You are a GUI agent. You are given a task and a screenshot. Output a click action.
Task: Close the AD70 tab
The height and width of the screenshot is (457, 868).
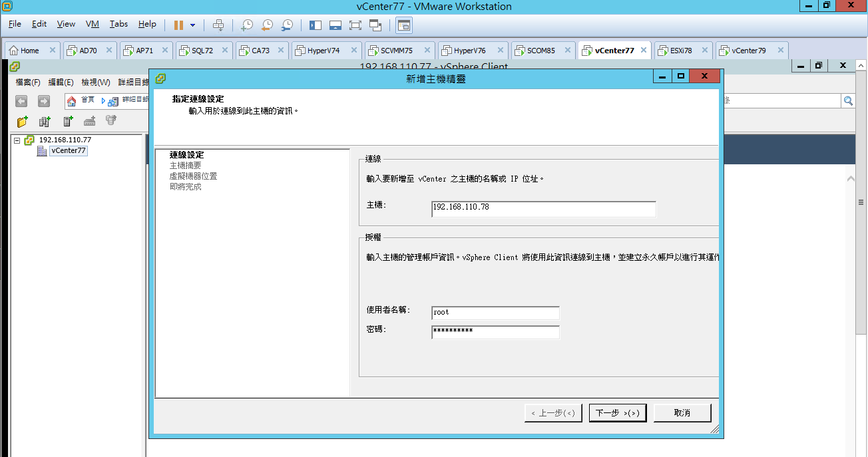coord(110,50)
